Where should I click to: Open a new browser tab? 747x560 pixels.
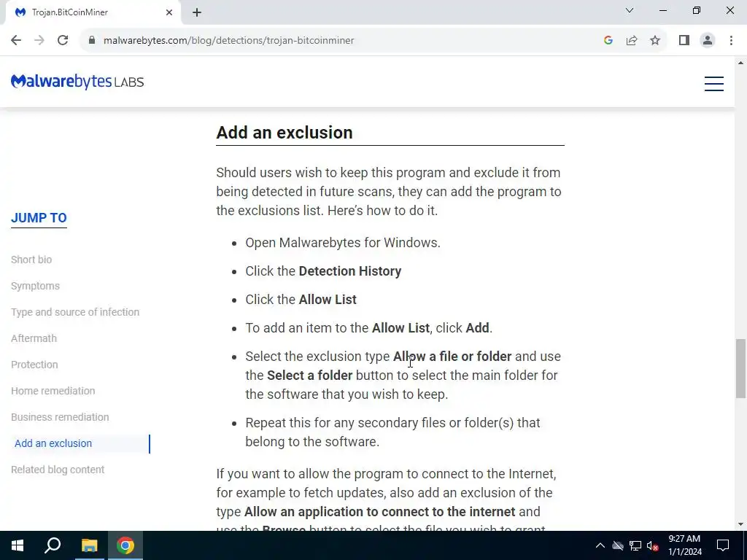coord(197,12)
